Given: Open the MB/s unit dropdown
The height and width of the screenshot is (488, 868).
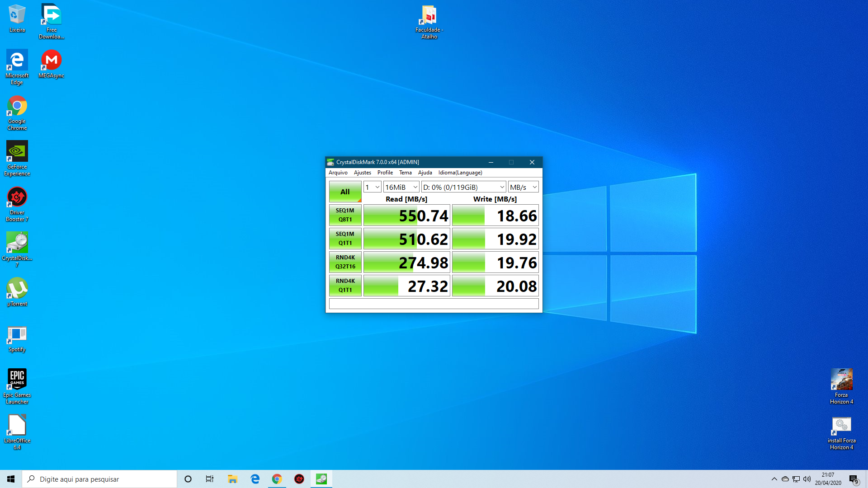Looking at the screenshot, I should (524, 187).
